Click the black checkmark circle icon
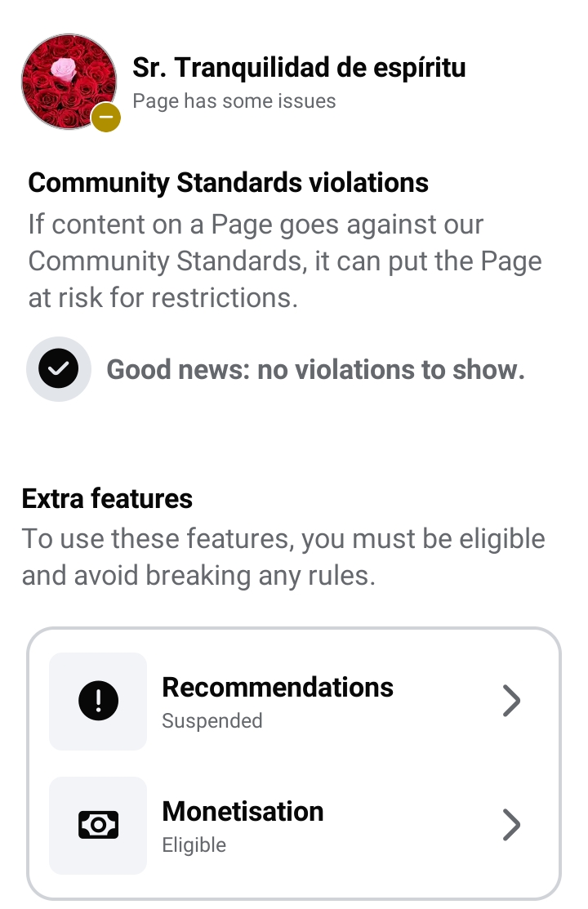 point(59,368)
